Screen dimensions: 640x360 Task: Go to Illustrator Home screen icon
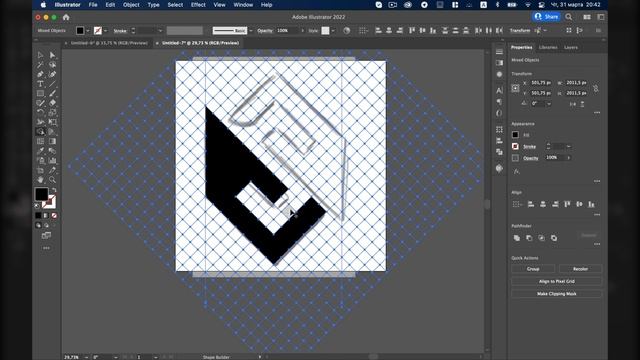[x=66, y=17]
